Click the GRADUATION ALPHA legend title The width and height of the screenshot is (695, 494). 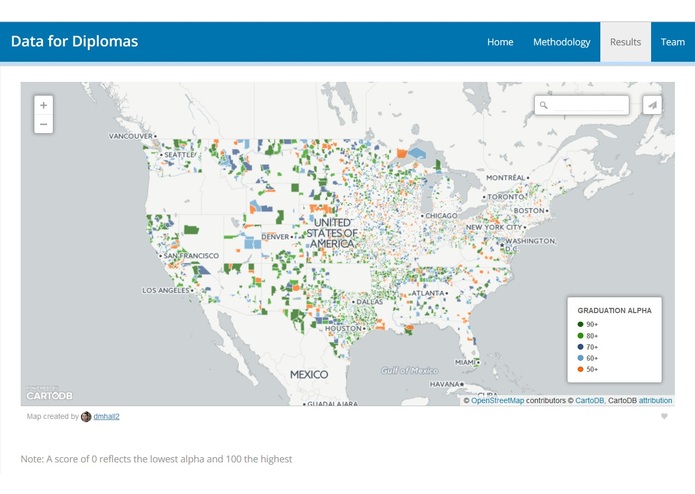coord(614,311)
